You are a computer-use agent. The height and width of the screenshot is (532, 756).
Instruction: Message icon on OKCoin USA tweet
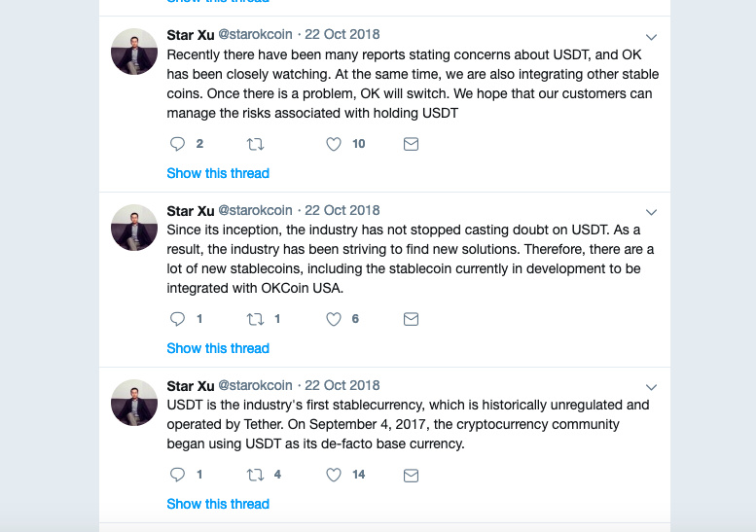coord(411,319)
